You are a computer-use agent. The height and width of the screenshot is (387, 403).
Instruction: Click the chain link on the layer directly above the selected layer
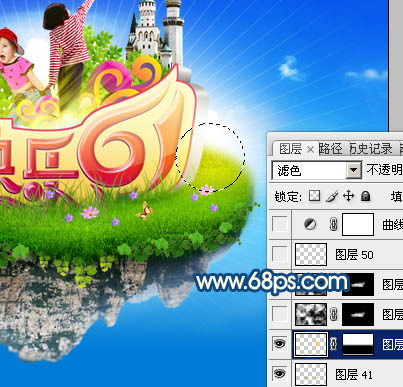click(x=333, y=314)
